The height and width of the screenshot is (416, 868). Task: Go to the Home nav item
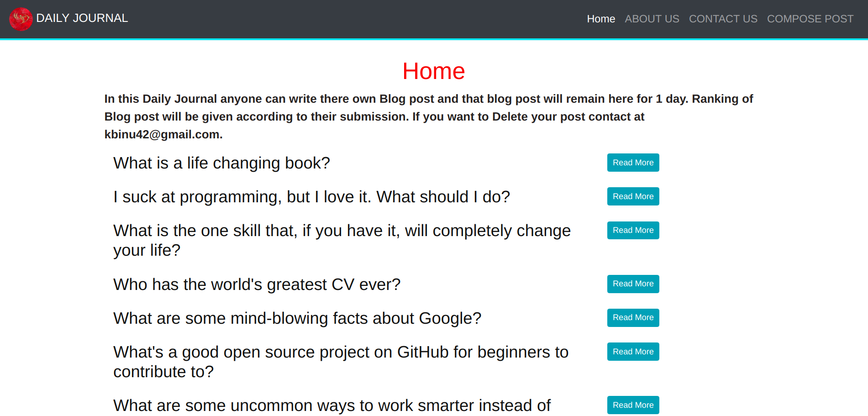[x=600, y=19]
